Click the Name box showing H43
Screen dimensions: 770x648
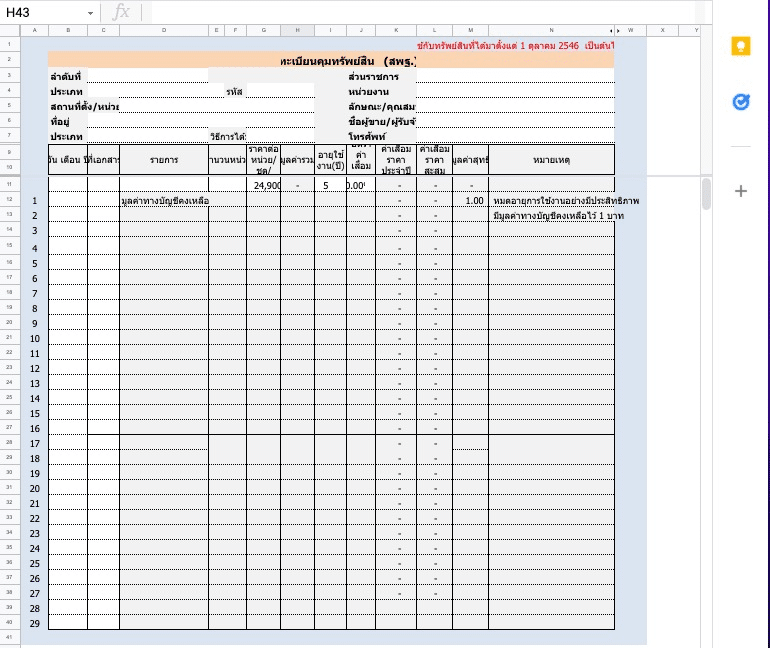[44, 12]
